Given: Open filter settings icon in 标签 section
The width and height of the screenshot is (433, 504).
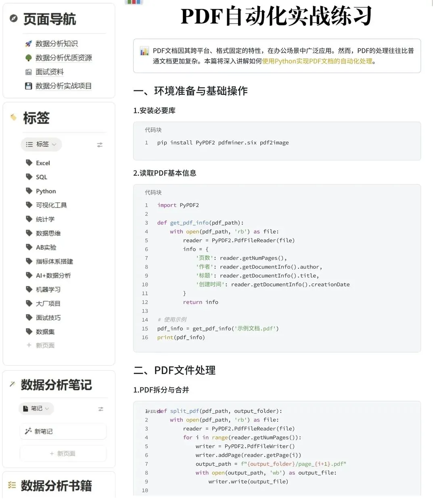Looking at the screenshot, I should tap(100, 144).
